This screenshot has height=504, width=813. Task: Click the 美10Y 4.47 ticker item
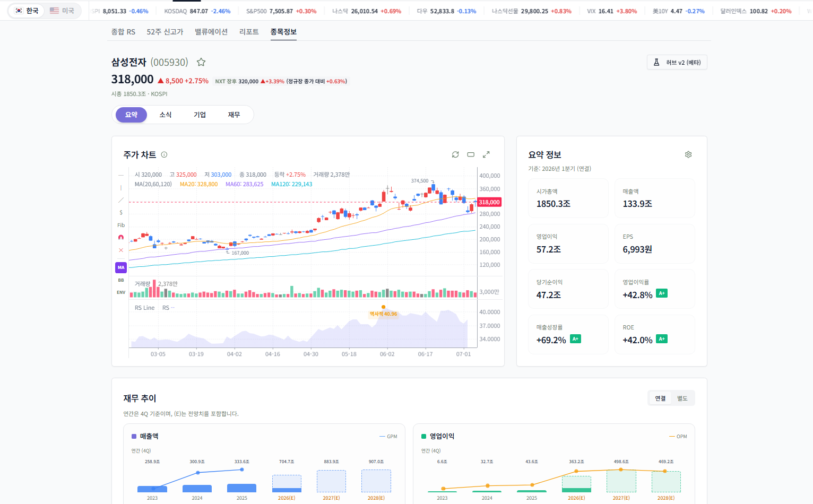tap(679, 11)
